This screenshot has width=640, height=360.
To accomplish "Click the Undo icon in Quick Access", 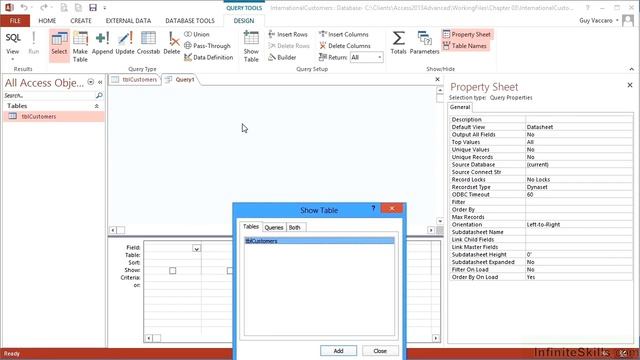I will pyautogui.click(x=24, y=7).
